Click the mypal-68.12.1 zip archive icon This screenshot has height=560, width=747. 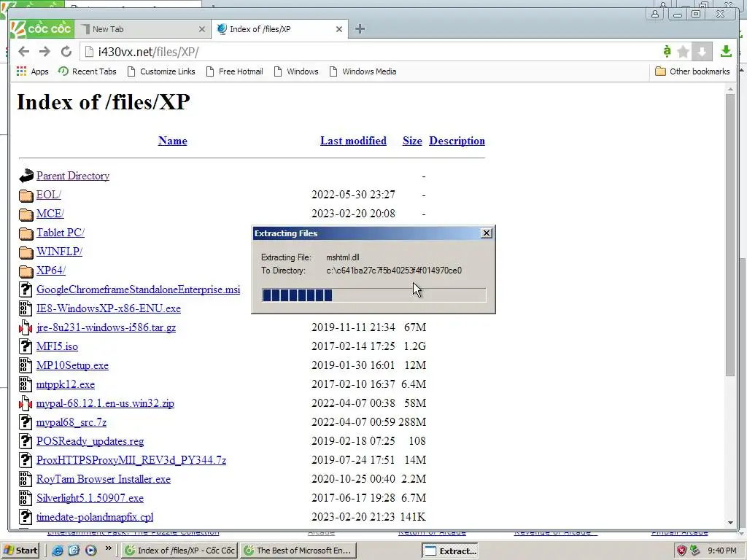[26, 403]
